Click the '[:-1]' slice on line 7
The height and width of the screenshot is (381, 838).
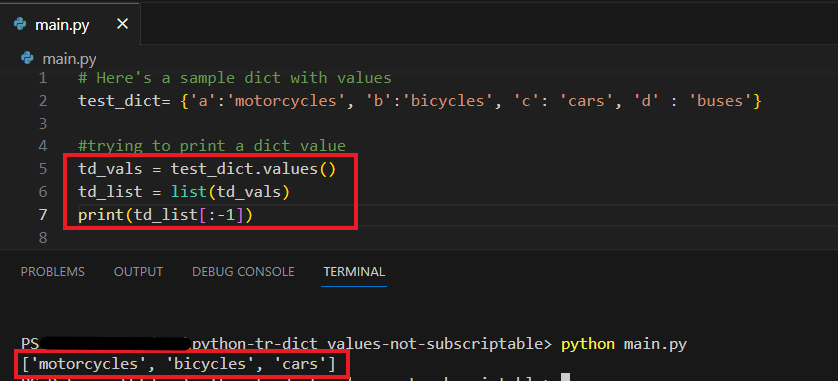(222, 215)
